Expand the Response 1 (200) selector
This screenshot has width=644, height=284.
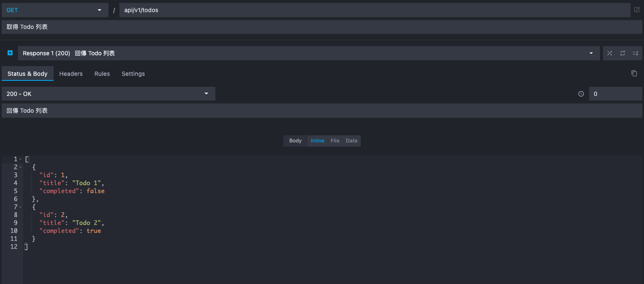coord(308,53)
